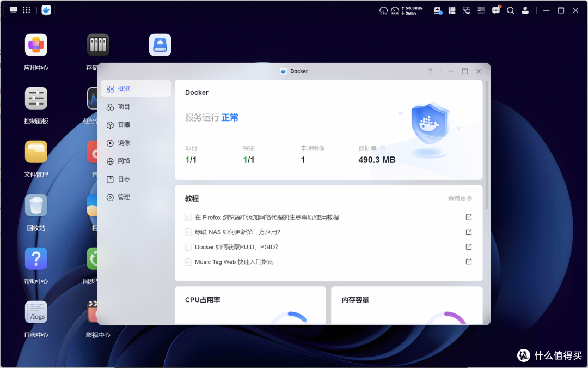Open the 文件管理 File Manager desktop icon

click(36, 152)
